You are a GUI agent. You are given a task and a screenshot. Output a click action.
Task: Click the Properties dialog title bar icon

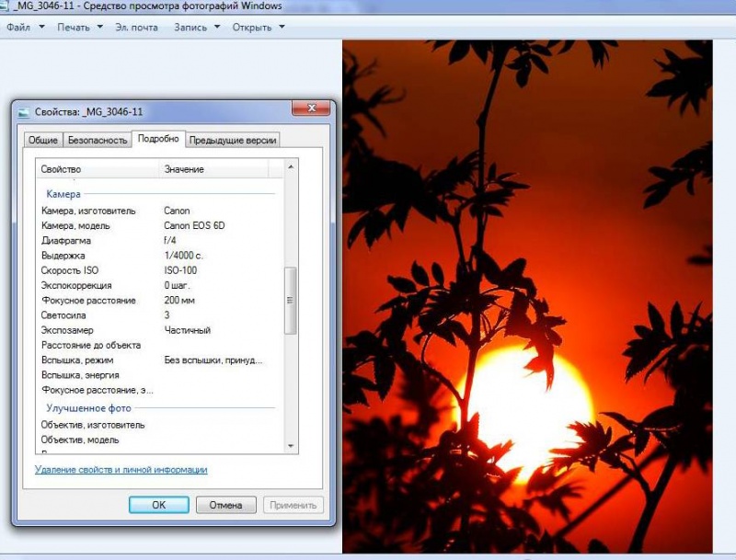click(x=25, y=111)
